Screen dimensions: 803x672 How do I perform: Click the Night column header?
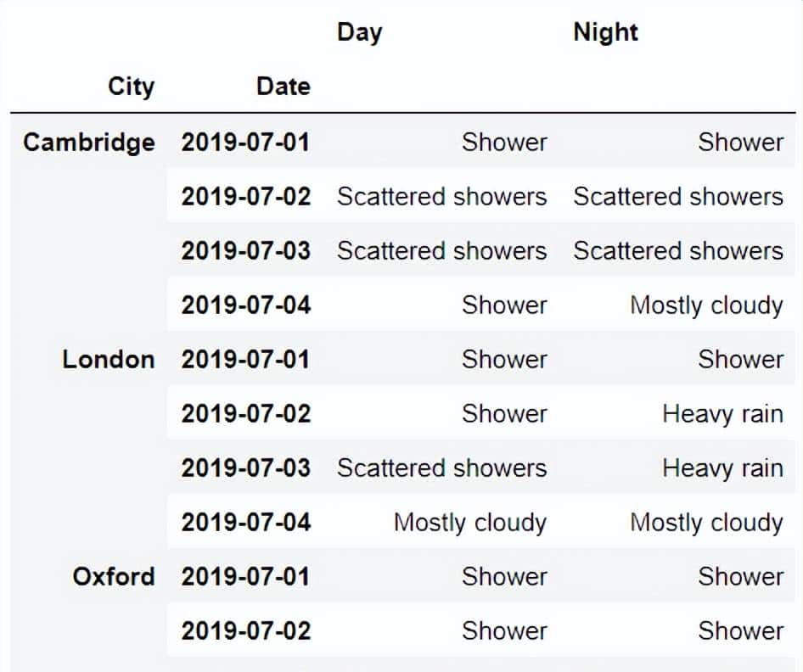605,32
